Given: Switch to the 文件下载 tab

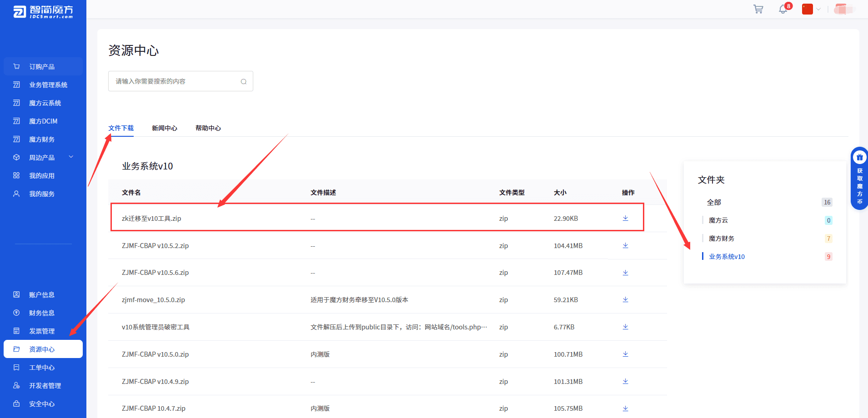Looking at the screenshot, I should coord(121,128).
